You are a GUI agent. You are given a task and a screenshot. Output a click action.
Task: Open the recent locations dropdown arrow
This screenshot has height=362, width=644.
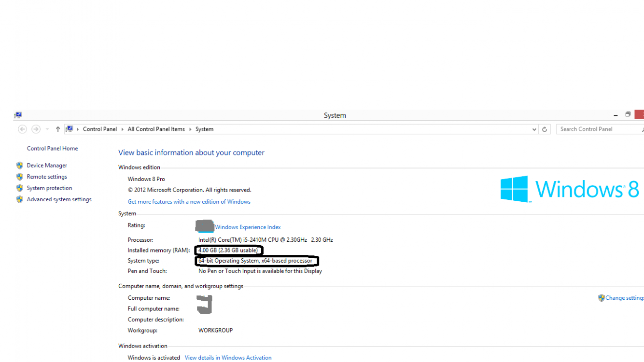click(x=47, y=129)
